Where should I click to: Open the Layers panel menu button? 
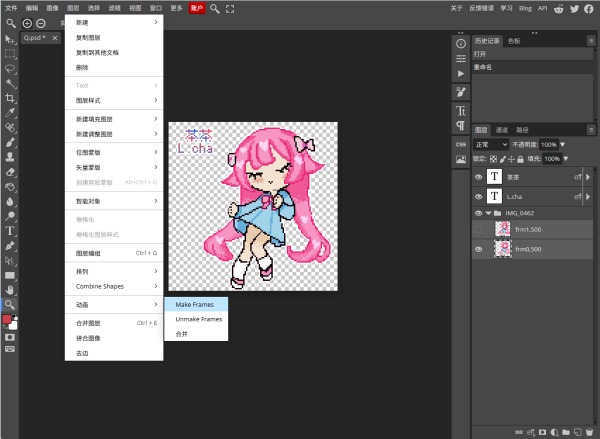591,130
